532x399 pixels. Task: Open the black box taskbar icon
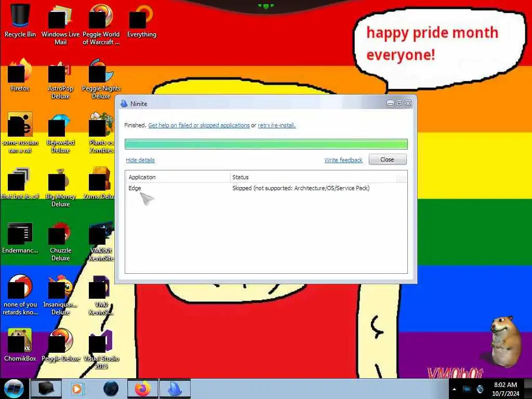coord(46,389)
